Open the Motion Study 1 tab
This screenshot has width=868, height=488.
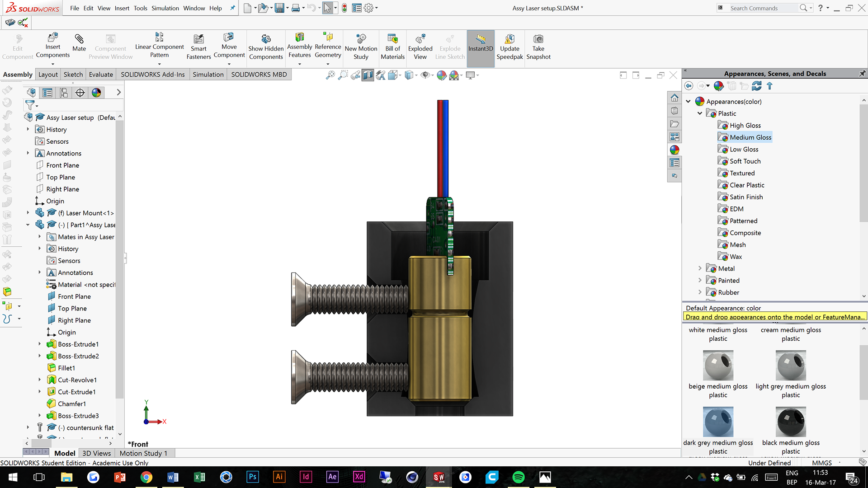143,453
